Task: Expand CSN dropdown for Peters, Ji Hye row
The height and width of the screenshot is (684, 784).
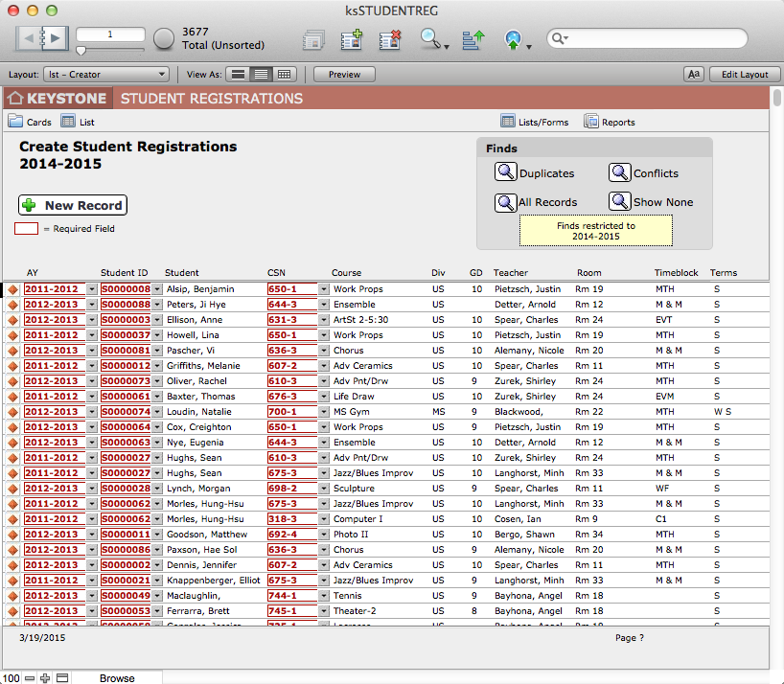Action: [324, 305]
